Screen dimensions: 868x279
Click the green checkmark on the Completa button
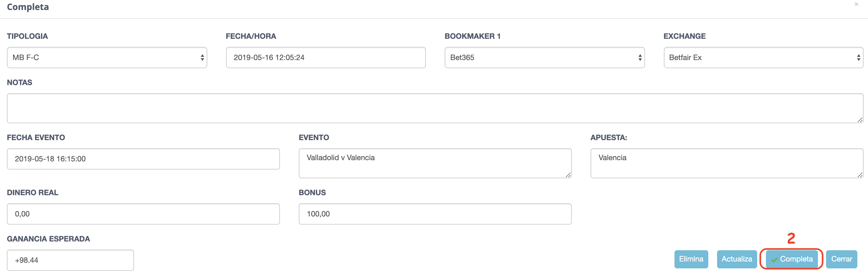774,260
